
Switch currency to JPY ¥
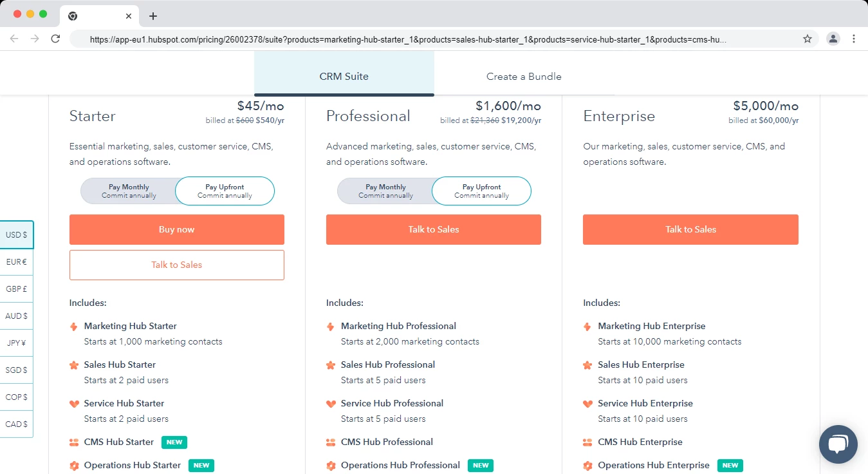click(x=17, y=343)
